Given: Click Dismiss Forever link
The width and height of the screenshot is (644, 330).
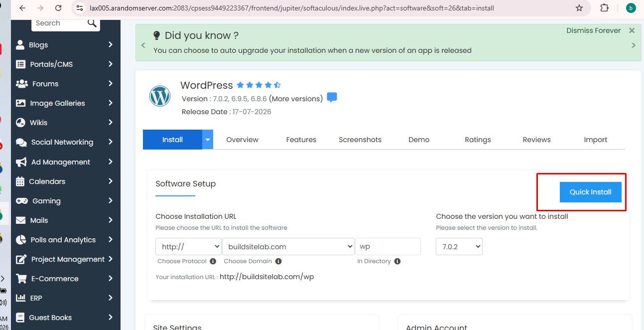Looking at the screenshot, I should click(x=593, y=30).
